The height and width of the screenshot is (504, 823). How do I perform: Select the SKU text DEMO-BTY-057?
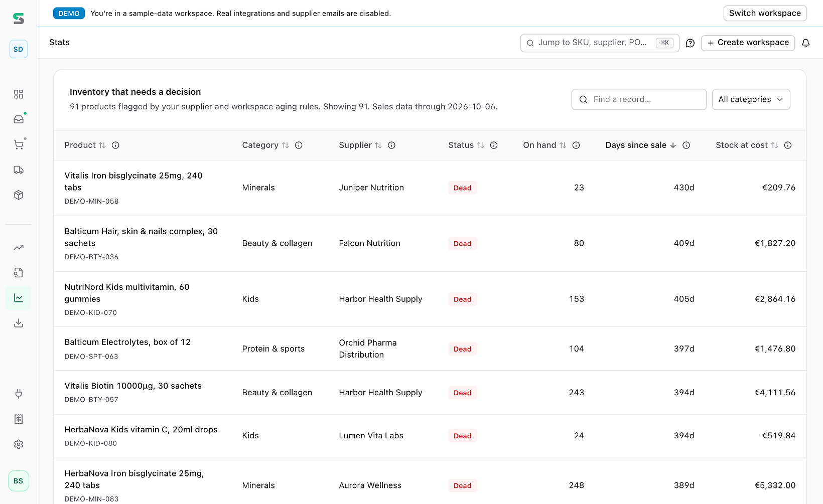[91, 400]
